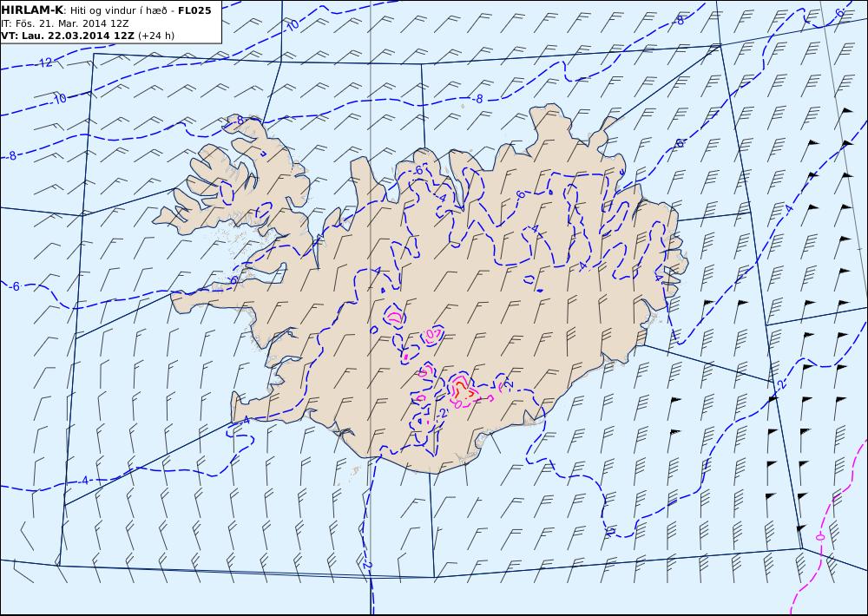This screenshot has height=616, width=868.
Task: Click the HIRLAM-K model name in title box
Action: pyautogui.click(x=33, y=10)
